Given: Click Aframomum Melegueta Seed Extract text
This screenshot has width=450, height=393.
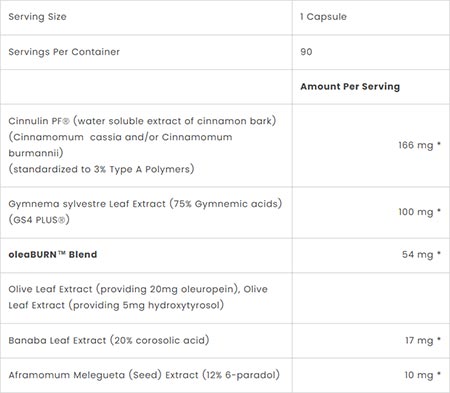Looking at the screenshot, I should 144,375.
